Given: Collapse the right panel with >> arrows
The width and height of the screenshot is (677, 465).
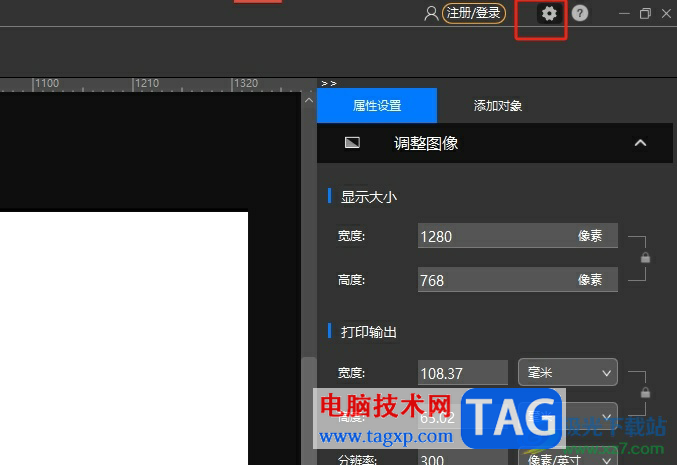Looking at the screenshot, I should 329,83.
